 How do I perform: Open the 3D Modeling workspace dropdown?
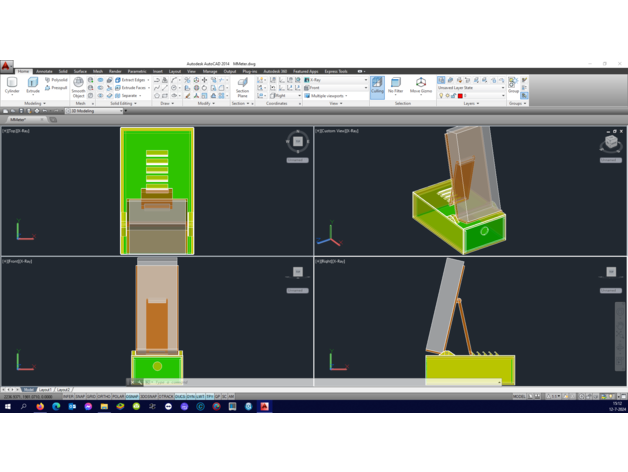pos(96,111)
